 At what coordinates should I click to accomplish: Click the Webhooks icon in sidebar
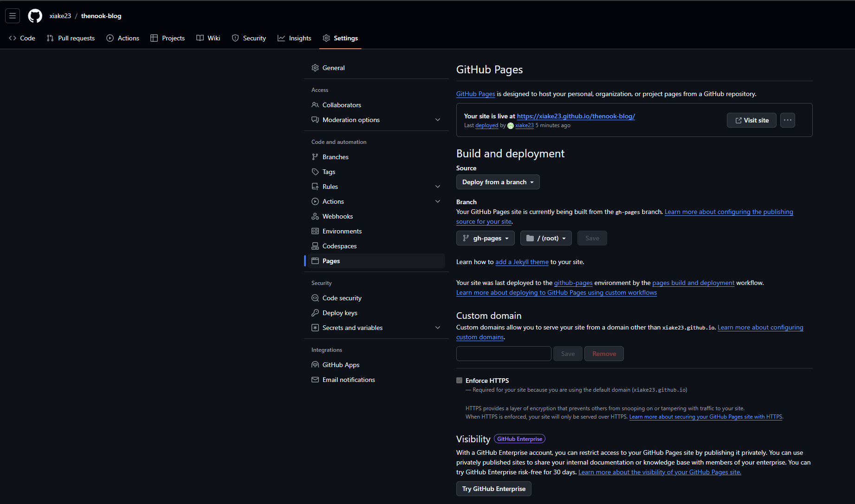315,216
